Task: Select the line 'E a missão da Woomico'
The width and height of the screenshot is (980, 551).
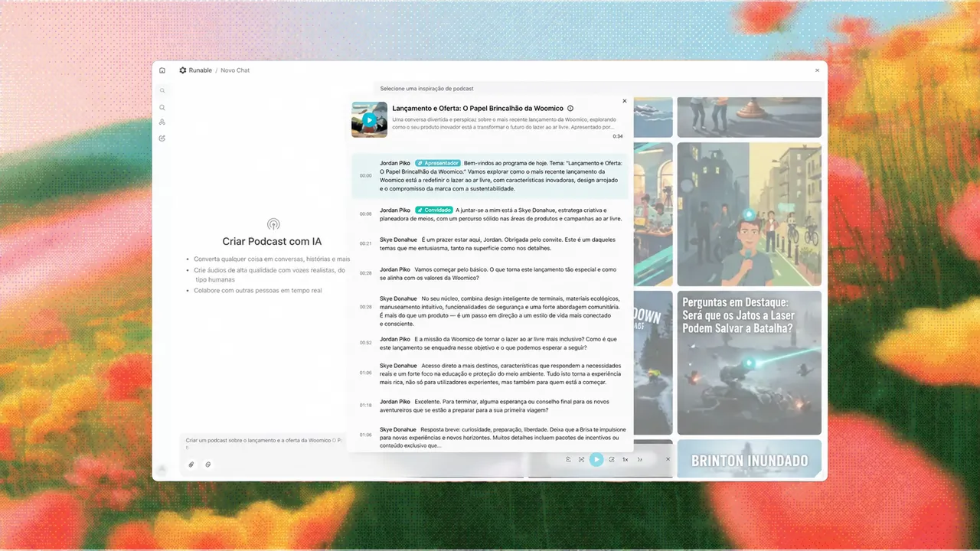Action: tap(498, 343)
